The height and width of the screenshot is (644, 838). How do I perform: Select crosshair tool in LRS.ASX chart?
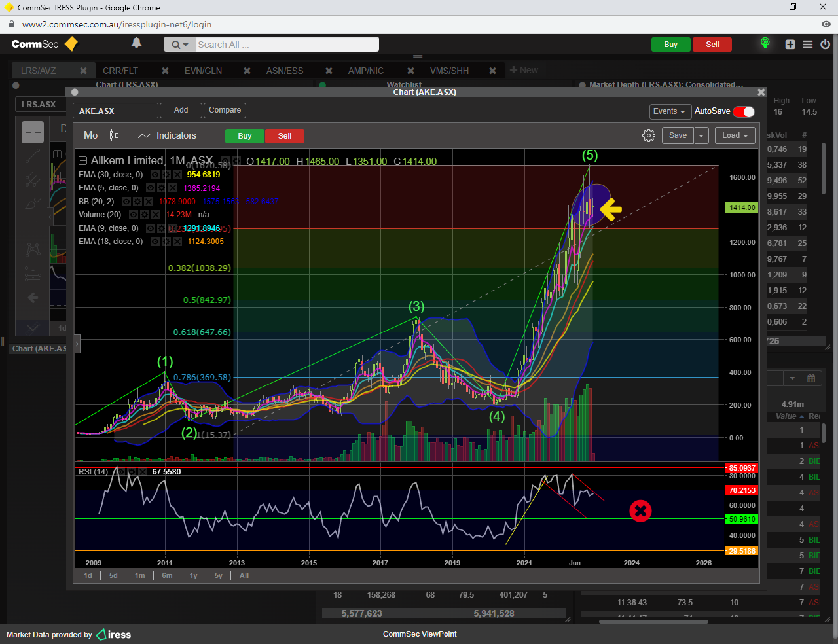(33, 132)
